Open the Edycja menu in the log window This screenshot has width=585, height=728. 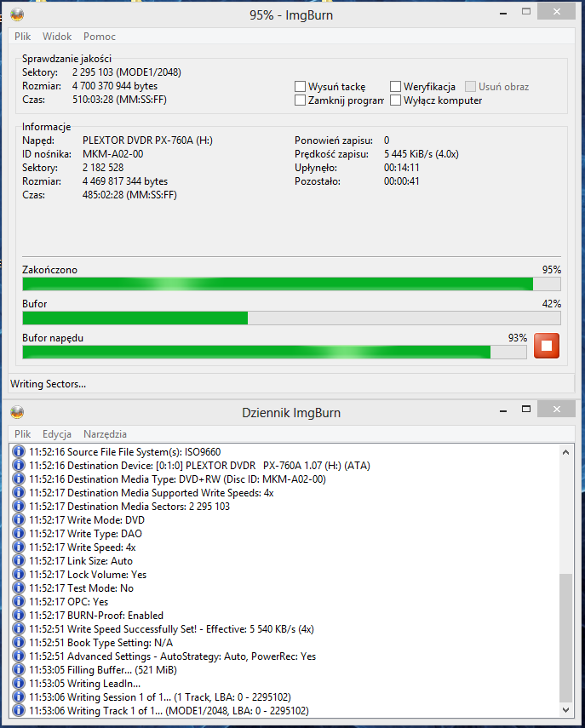point(57,433)
